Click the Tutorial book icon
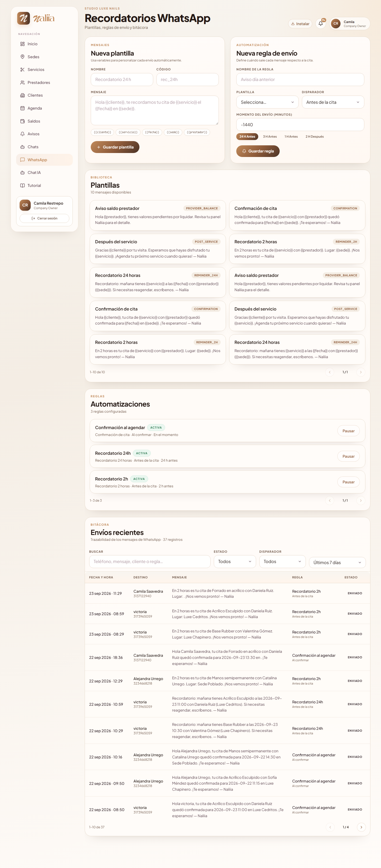This screenshot has width=381, height=868. pyautogui.click(x=22, y=185)
